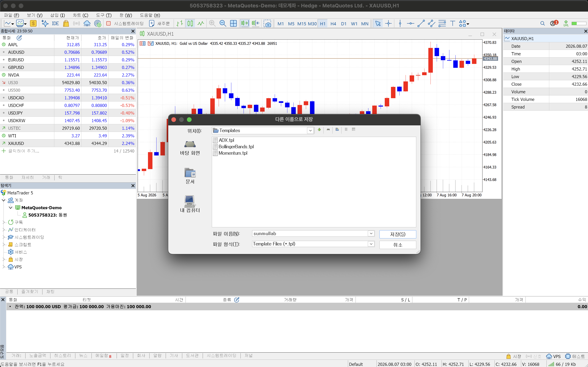Switch save dialog to details view
This screenshot has height=367, width=588.
[x=354, y=130]
